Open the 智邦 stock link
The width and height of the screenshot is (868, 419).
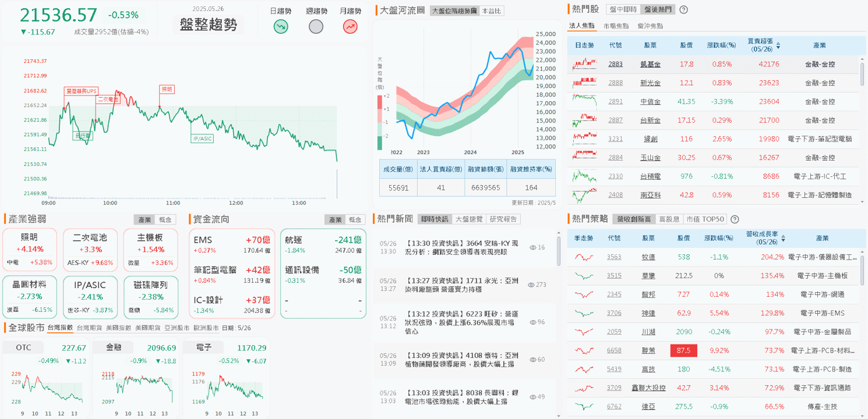pyautogui.click(x=648, y=294)
